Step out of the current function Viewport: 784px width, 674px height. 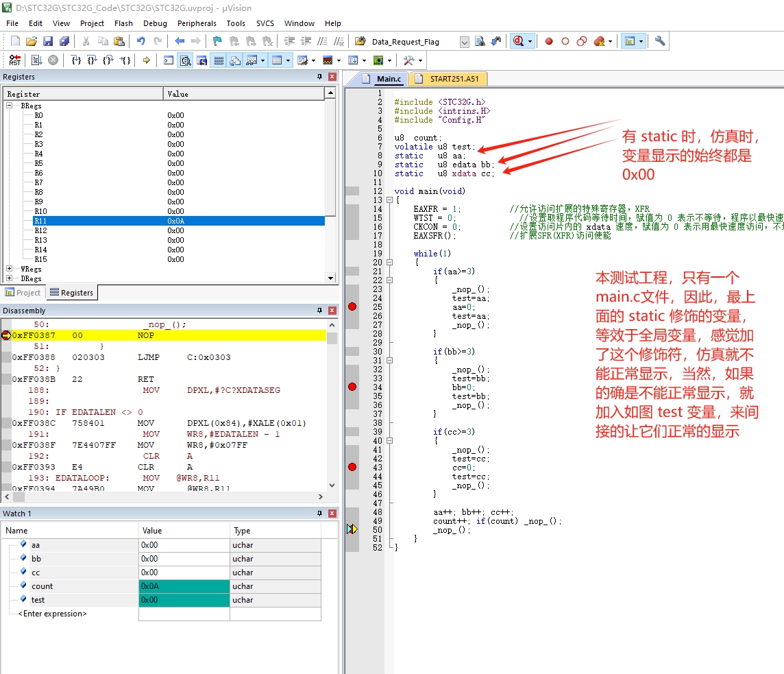[108, 60]
